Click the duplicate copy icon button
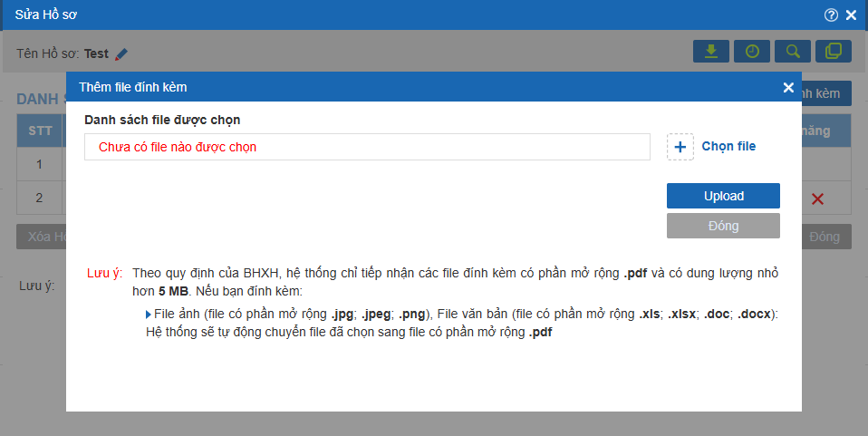Viewport: 868px width, 436px height. [x=834, y=52]
